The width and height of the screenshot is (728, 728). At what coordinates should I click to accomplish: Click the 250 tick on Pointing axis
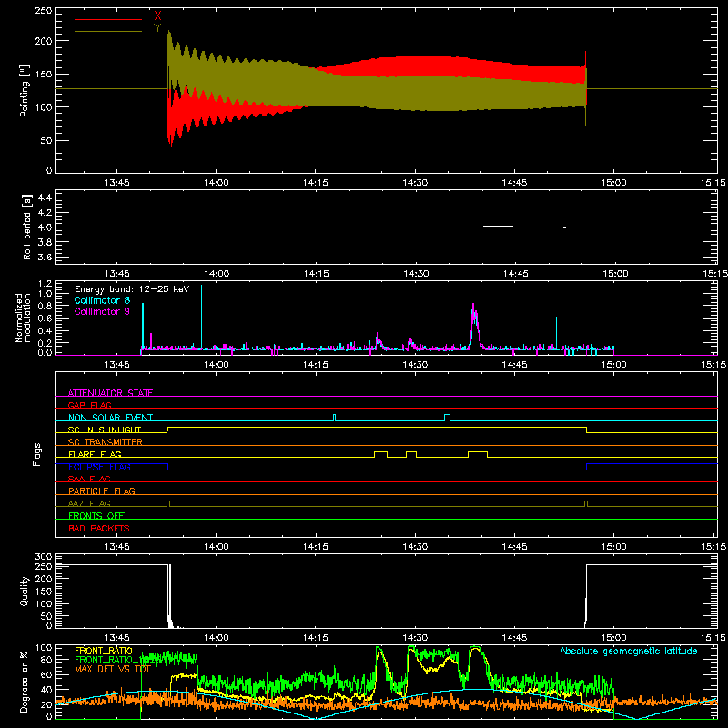pyautogui.click(x=44, y=11)
